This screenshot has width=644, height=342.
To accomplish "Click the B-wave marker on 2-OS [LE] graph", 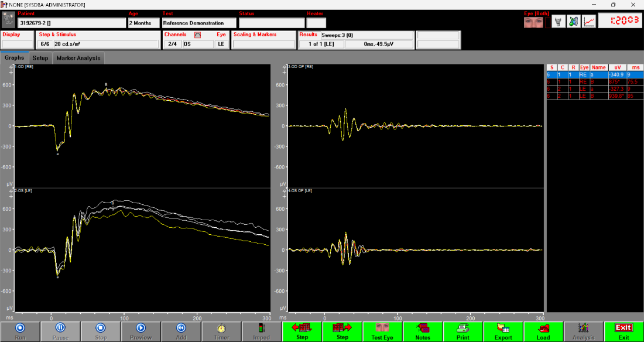I will pos(113,203).
